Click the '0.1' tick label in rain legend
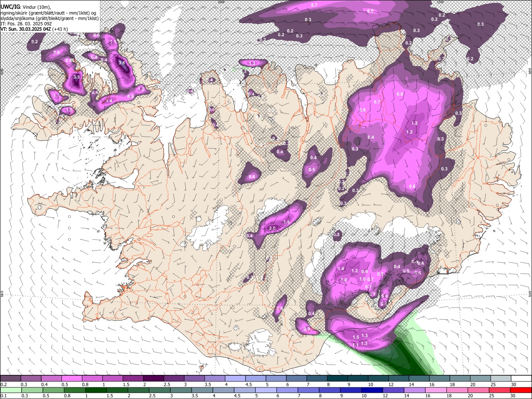Screen dimensions: 532x399 (3, 396)
